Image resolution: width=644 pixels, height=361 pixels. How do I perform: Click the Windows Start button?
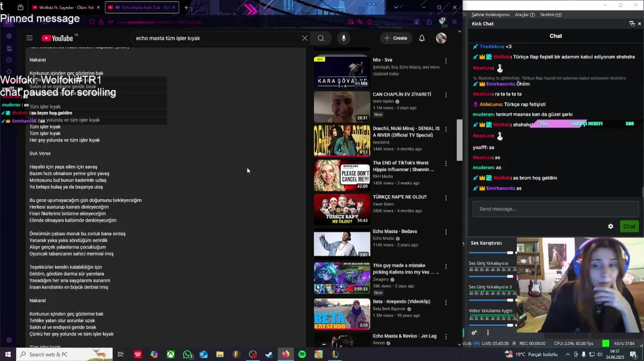coord(8,354)
